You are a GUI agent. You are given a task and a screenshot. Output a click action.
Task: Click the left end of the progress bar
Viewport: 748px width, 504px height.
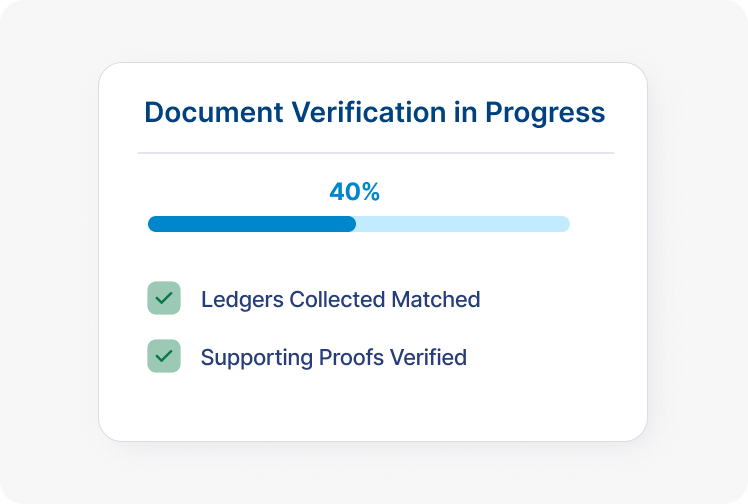point(153,224)
